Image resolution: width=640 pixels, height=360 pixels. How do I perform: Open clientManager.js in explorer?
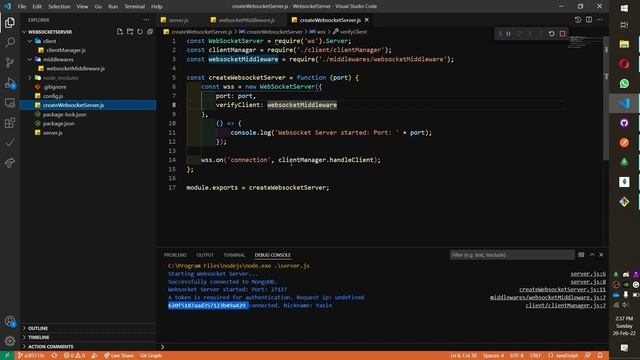[66, 50]
